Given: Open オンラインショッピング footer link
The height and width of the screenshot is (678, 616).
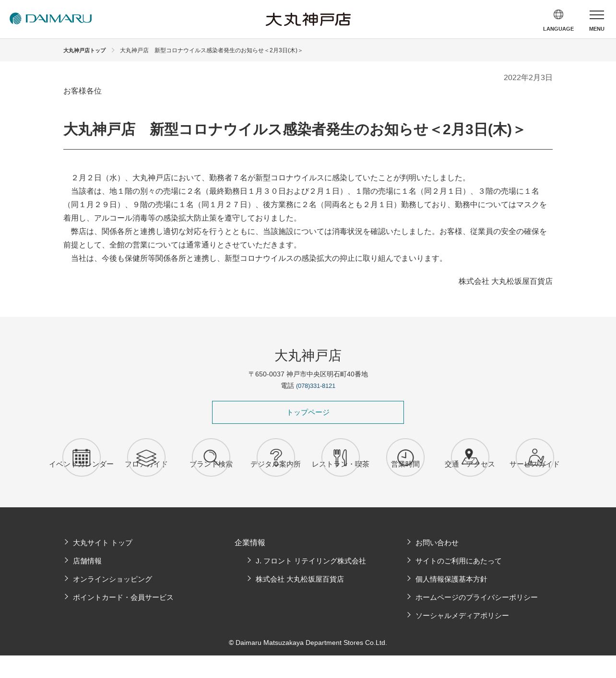Looking at the screenshot, I should [112, 579].
